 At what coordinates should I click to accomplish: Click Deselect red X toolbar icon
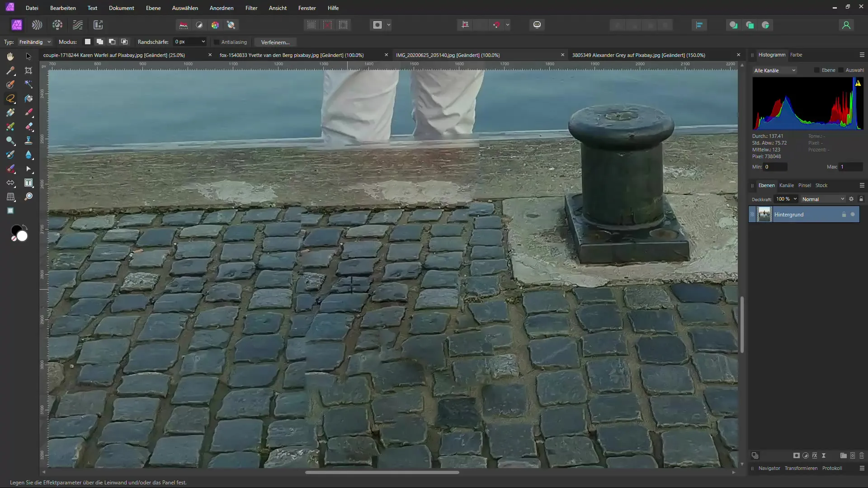coord(327,25)
